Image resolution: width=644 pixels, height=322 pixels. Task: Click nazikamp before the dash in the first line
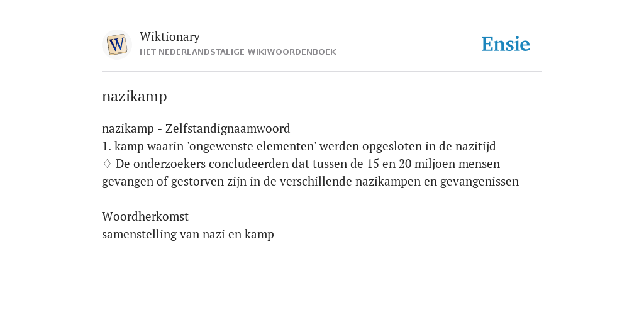click(128, 128)
